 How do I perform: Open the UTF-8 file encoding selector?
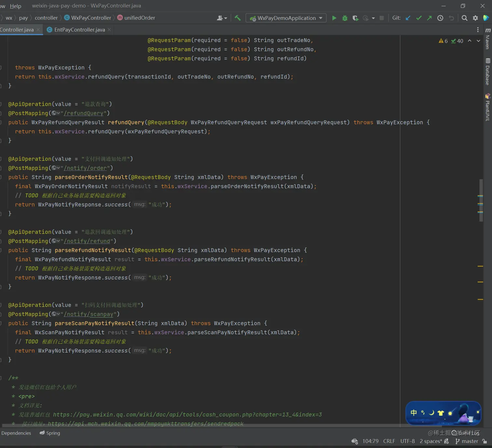point(407,441)
